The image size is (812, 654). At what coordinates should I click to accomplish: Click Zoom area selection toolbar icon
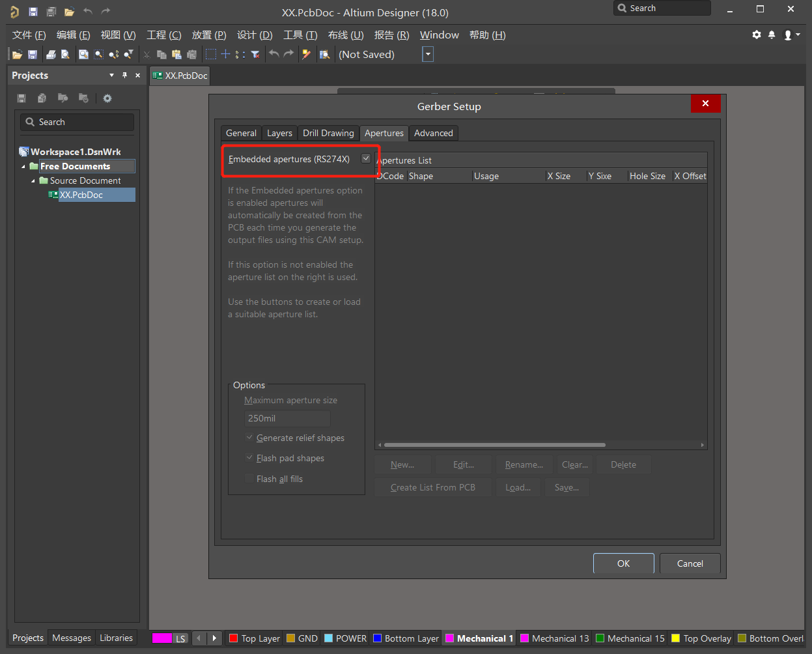(x=98, y=55)
